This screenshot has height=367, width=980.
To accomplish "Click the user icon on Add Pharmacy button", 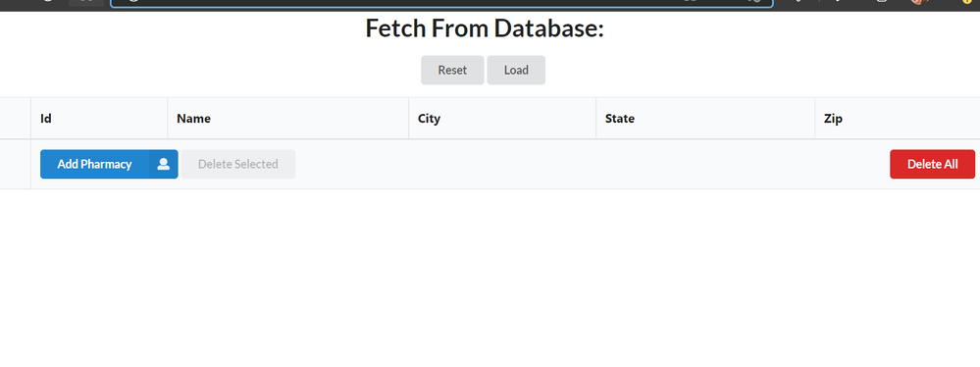I will (163, 164).
